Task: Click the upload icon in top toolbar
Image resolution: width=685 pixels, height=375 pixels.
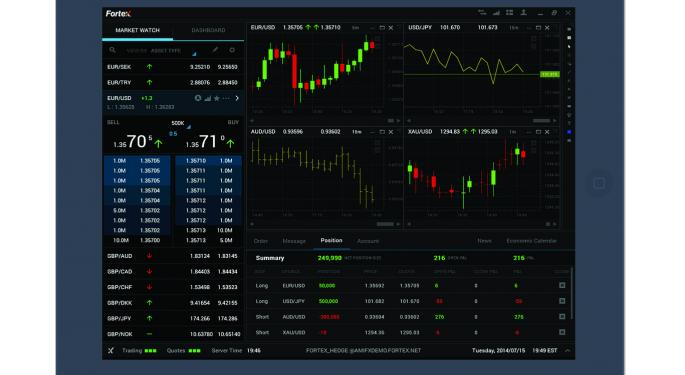Action: (x=523, y=13)
